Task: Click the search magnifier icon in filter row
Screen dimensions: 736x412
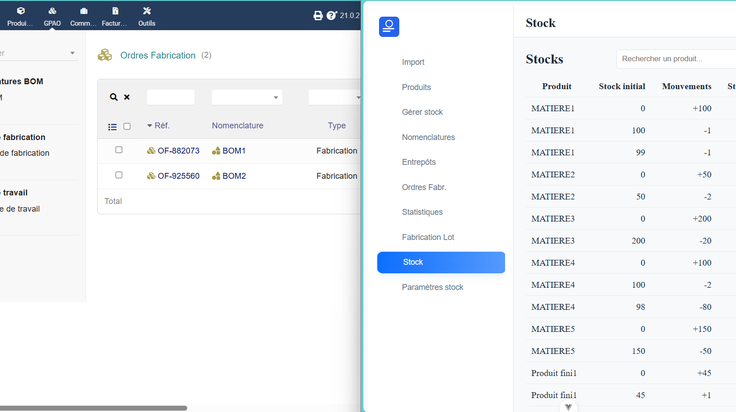Action: (114, 97)
